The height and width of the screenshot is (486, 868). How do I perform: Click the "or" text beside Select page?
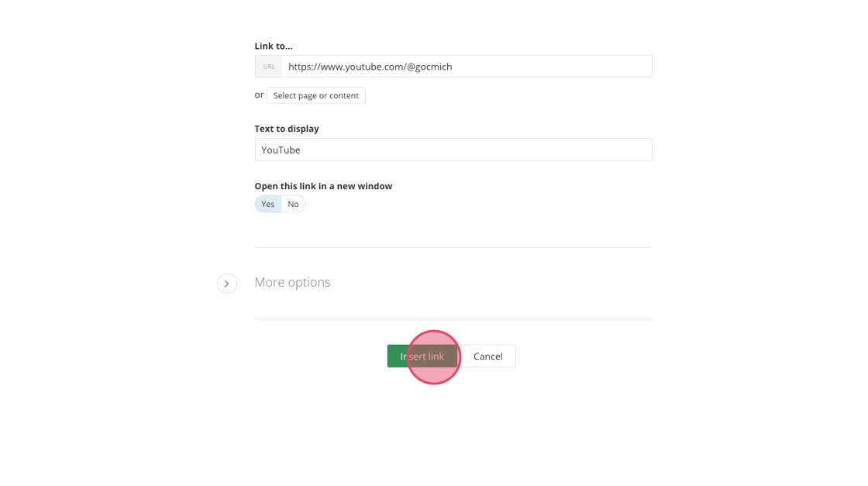point(259,95)
